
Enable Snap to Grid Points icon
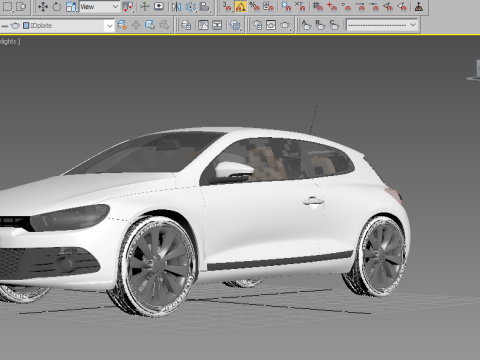(318, 6)
